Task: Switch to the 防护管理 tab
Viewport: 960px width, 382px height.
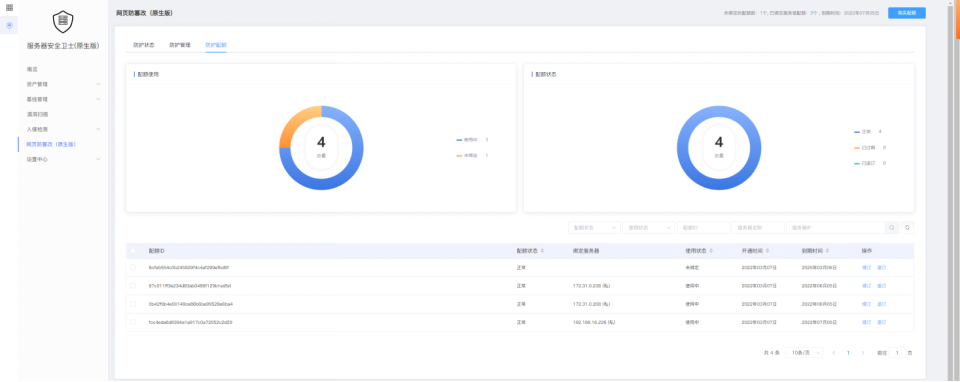Action: [180, 45]
